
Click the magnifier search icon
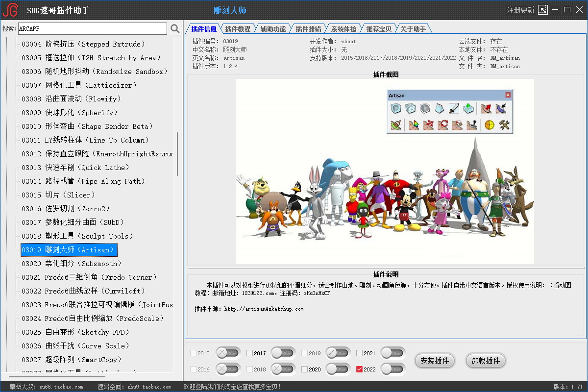tap(175, 29)
